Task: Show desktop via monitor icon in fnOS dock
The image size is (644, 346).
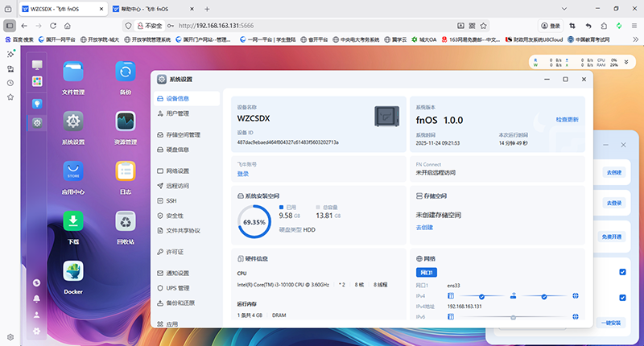Action: coord(37,65)
